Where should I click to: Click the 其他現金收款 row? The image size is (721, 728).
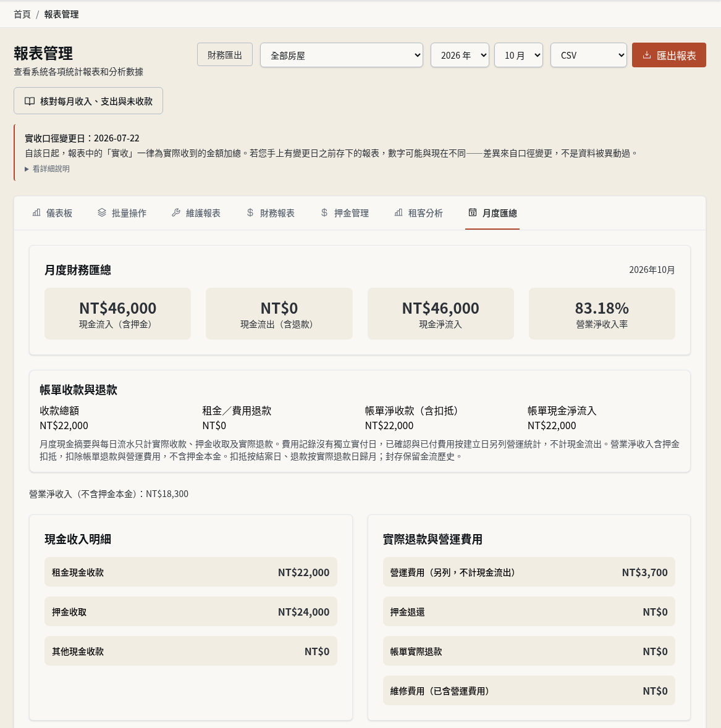pos(191,651)
